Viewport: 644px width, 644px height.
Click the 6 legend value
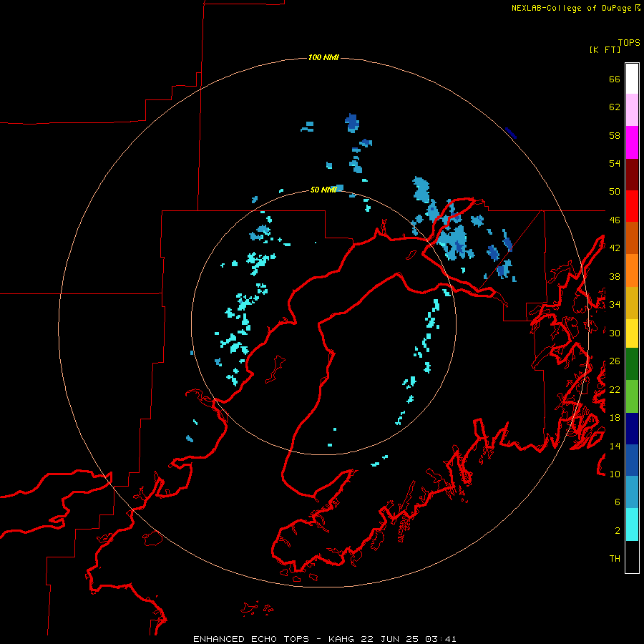pos(618,502)
